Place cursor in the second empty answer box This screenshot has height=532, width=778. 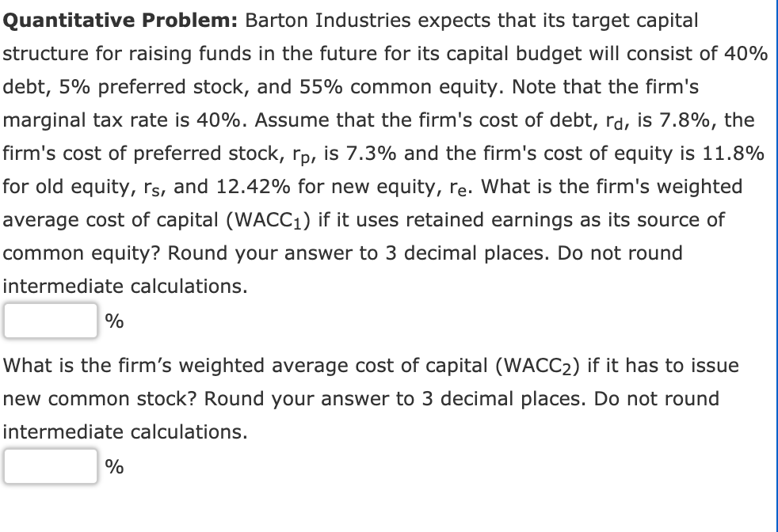pos(49,467)
